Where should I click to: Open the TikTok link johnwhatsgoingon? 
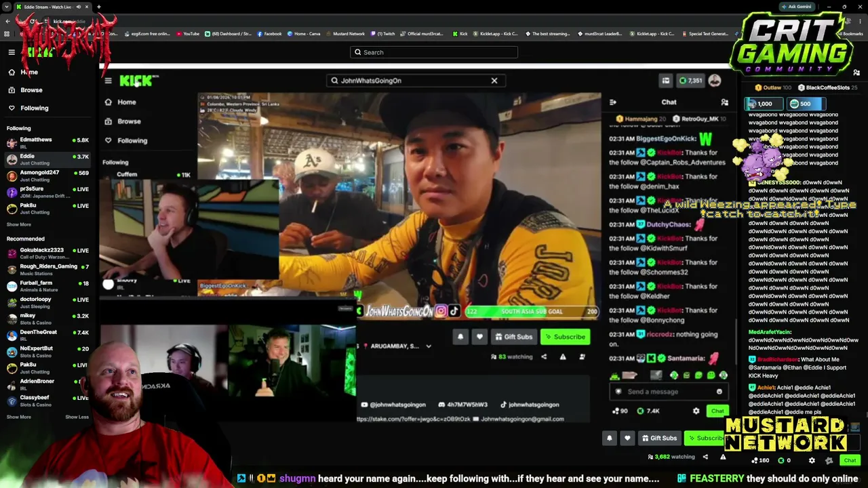point(529,405)
